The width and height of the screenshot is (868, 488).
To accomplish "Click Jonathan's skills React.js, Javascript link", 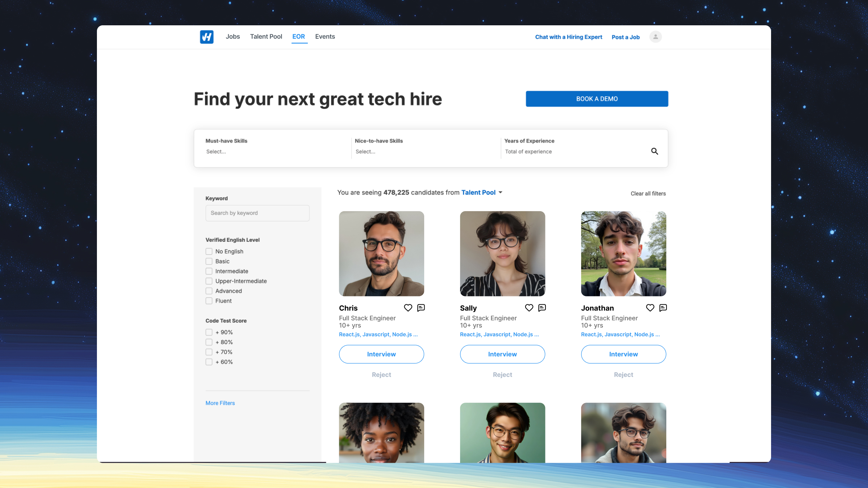I will pos(621,335).
